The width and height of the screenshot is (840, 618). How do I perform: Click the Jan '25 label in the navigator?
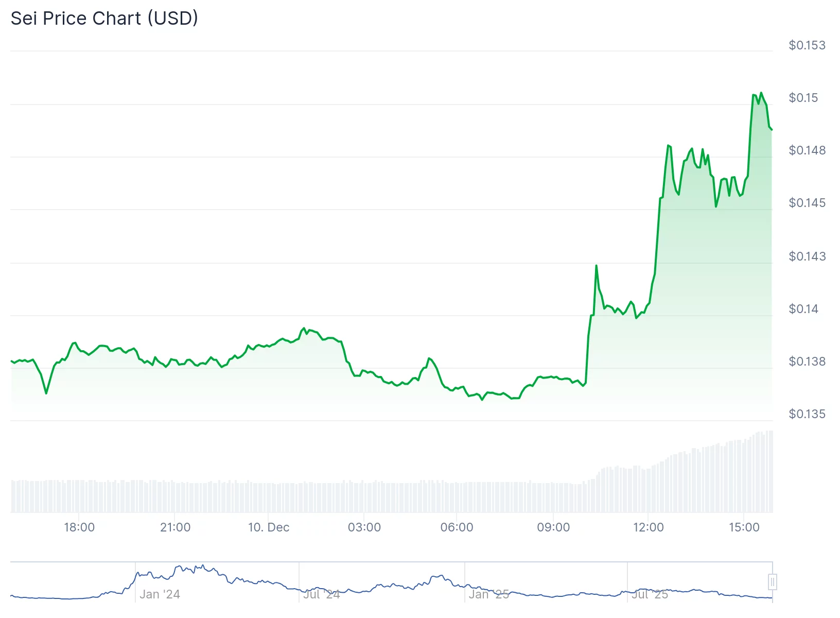tap(488, 594)
